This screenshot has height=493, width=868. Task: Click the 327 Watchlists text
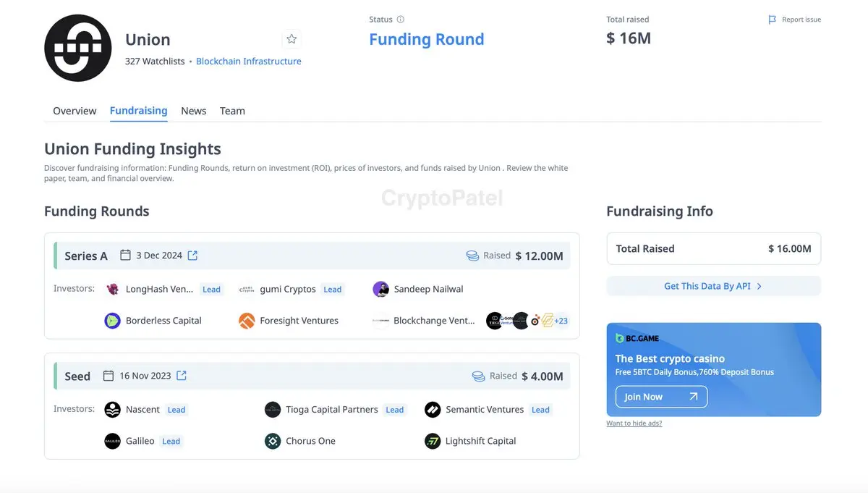click(x=155, y=62)
